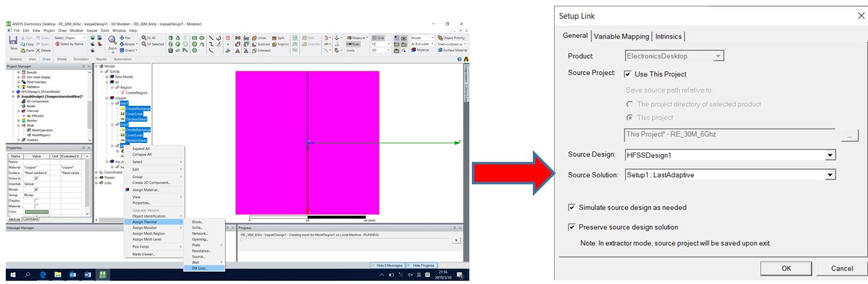
Task: Open the Icepak menu
Action: click(x=92, y=30)
